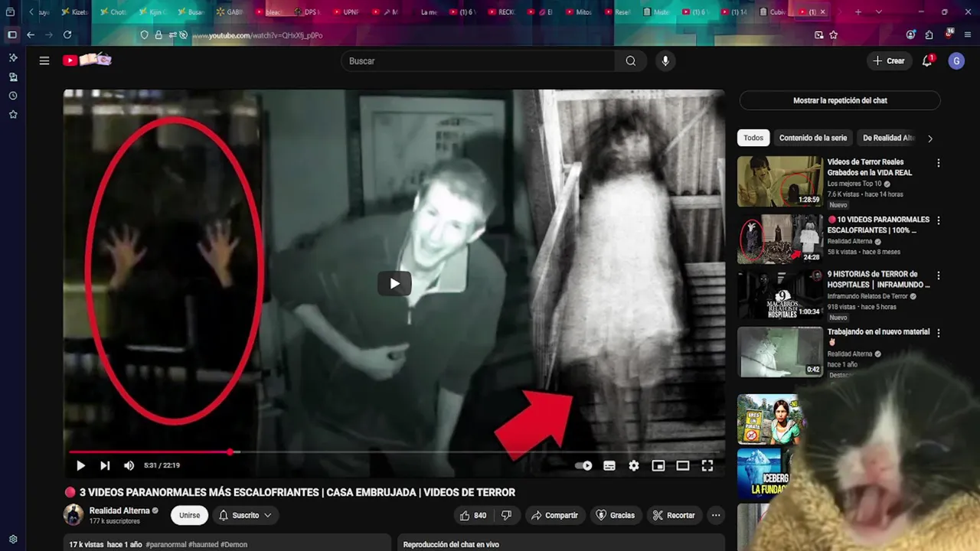Viewport: 980px width, 551px height.
Task: Switch to miniplayer mode
Action: coord(658,465)
